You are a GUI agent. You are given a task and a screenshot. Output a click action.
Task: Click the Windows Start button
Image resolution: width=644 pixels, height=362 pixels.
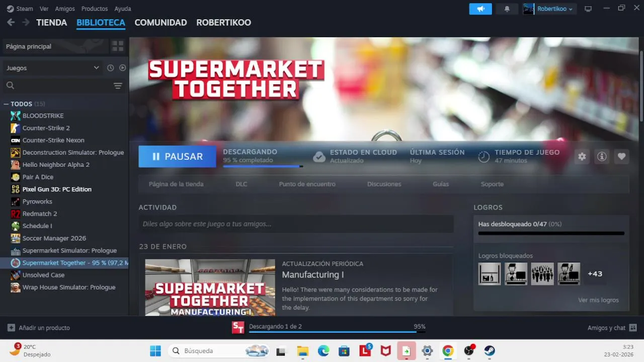(155, 351)
